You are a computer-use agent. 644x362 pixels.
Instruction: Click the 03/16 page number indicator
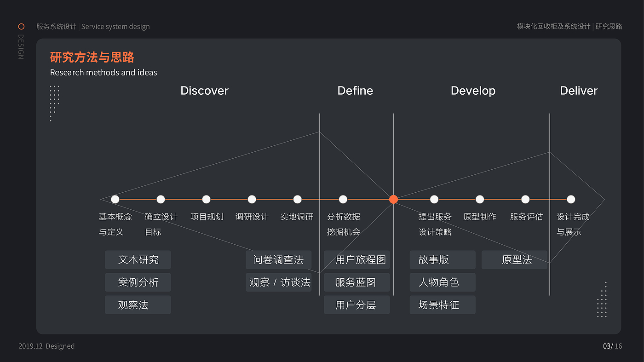612,346
